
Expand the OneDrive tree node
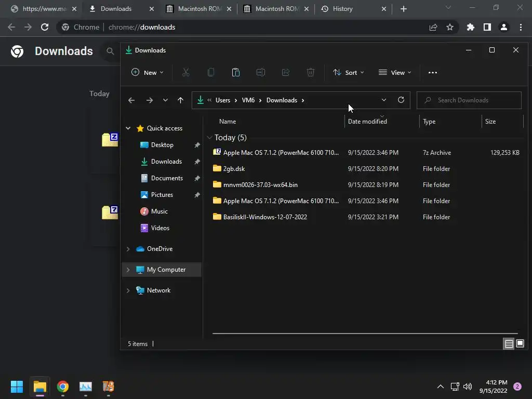tap(128, 249)
